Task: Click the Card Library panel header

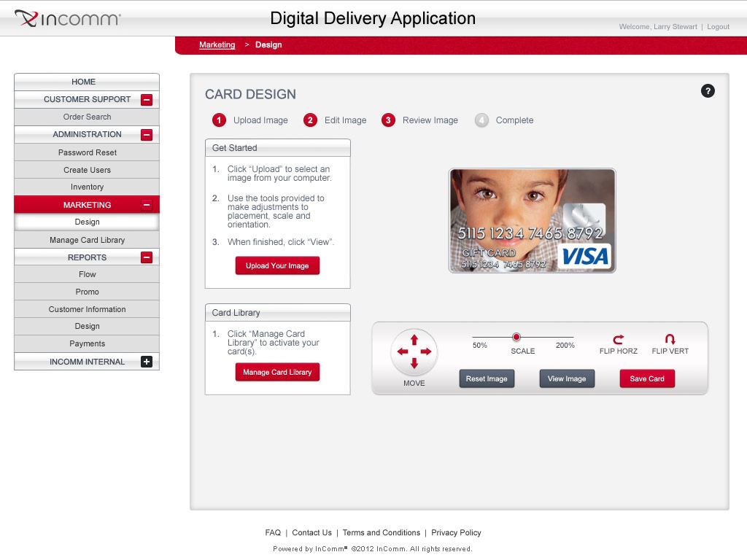Action: 278,312
